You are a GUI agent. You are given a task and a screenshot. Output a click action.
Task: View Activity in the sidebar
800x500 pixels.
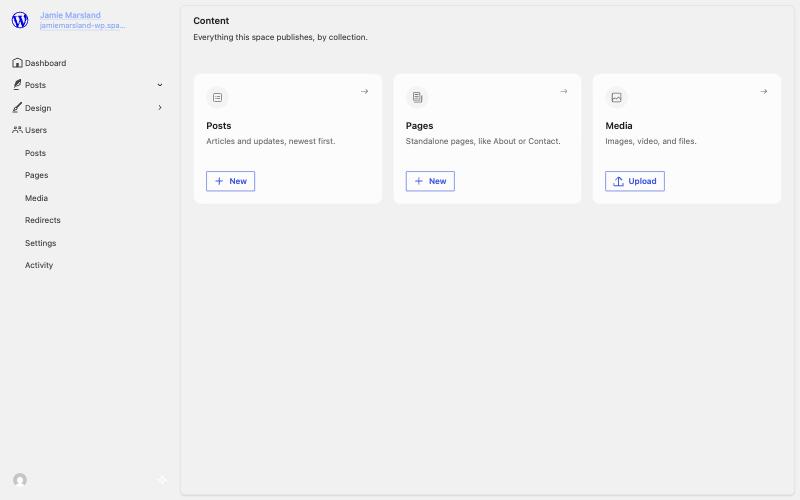tap(39, 265)
